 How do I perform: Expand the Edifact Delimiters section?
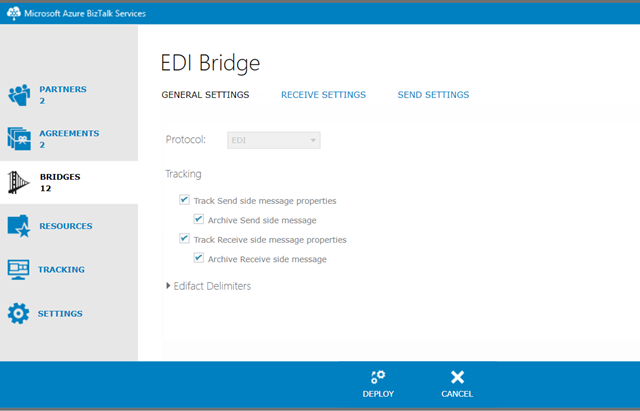169,287
